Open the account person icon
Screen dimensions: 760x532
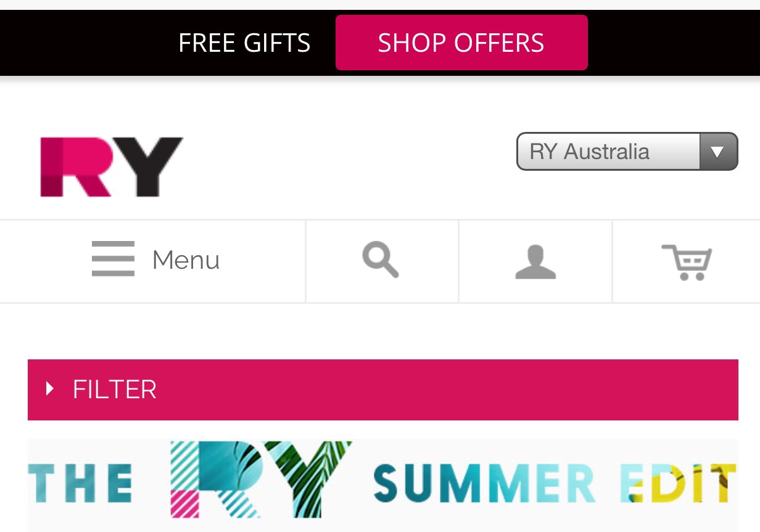coord(535,262)
